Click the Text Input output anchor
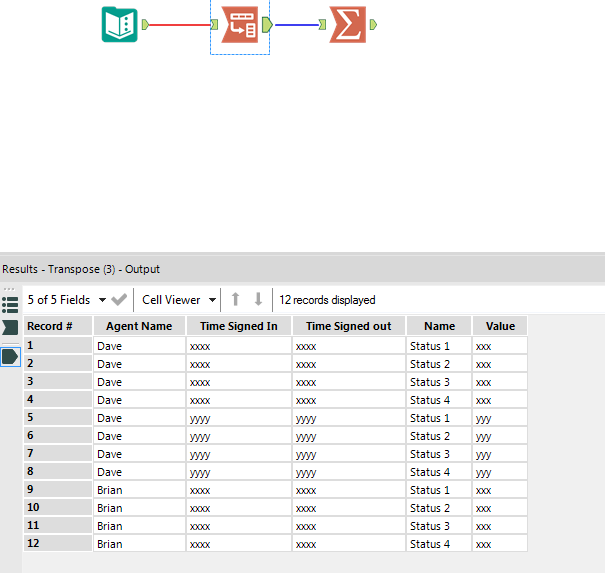Image resolution: width=605 pixels, height=573 pixels. [145, 25]
